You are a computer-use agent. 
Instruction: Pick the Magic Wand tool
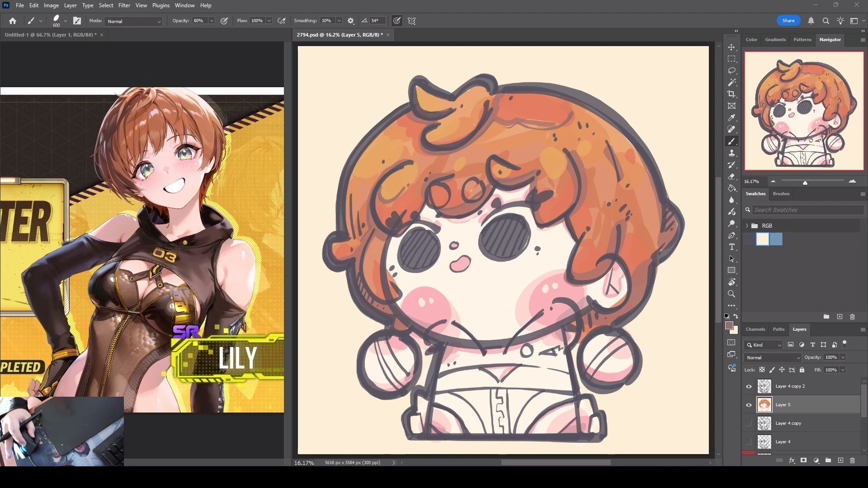coord(731,82)
